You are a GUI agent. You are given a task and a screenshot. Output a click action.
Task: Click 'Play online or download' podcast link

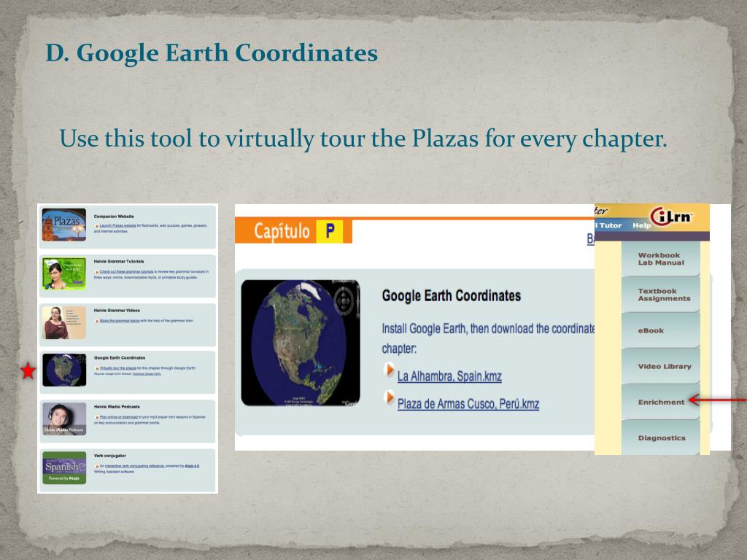tap(119, 416)
